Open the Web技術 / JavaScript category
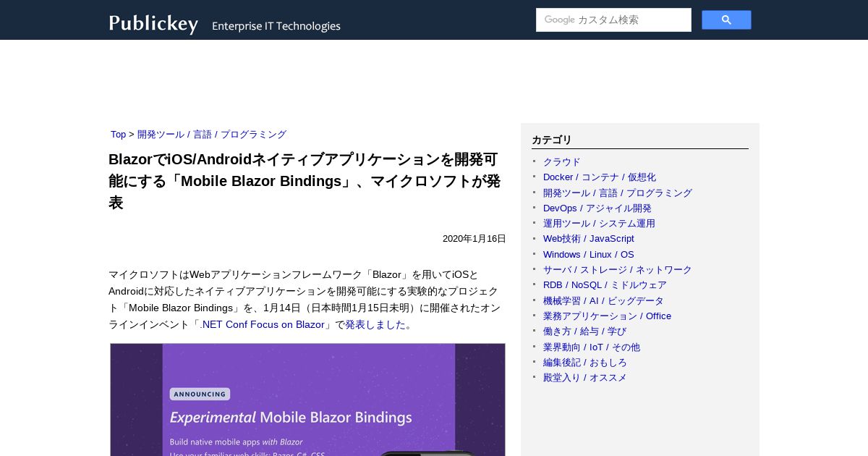Viewport: 868px width, 456px height. [589, 239]
